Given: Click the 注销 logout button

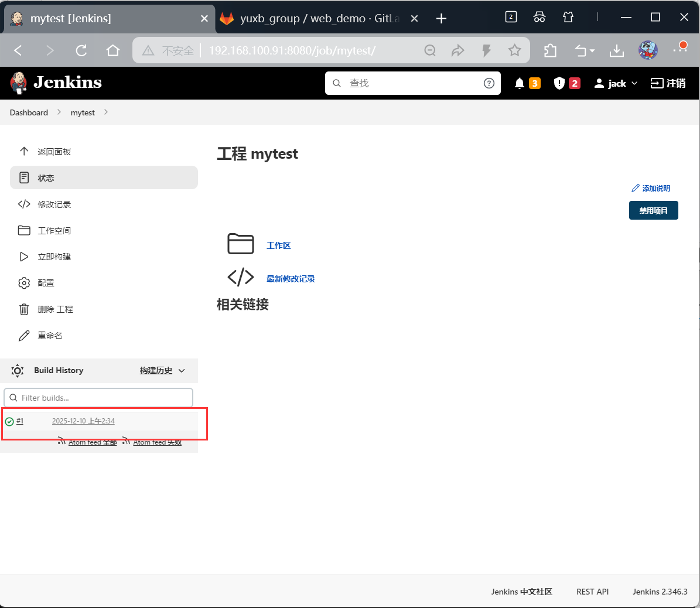Looking at the screenshot, I should tap(668, 84).
